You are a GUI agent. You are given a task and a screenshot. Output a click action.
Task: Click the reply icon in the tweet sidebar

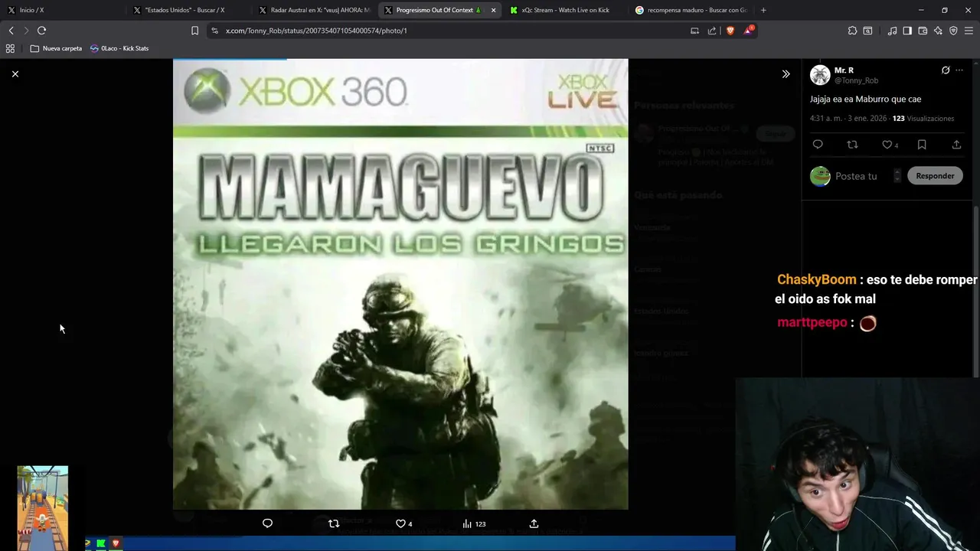click(x=818, y=145)
